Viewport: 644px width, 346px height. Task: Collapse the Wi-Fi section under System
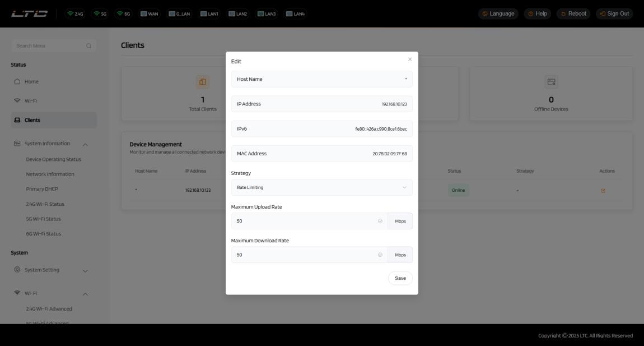point(85,294)
